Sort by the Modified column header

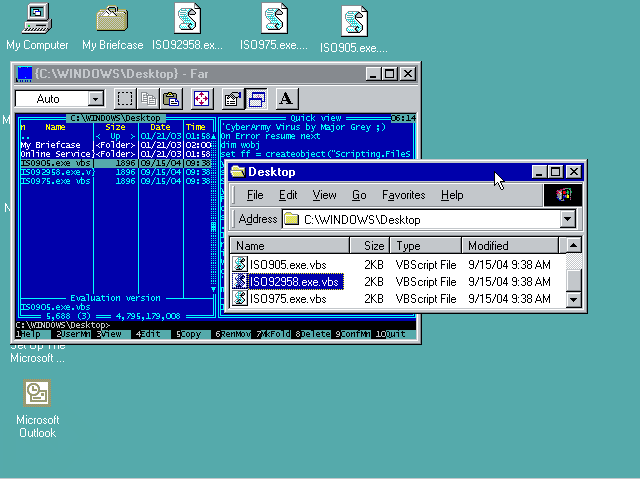510,246
